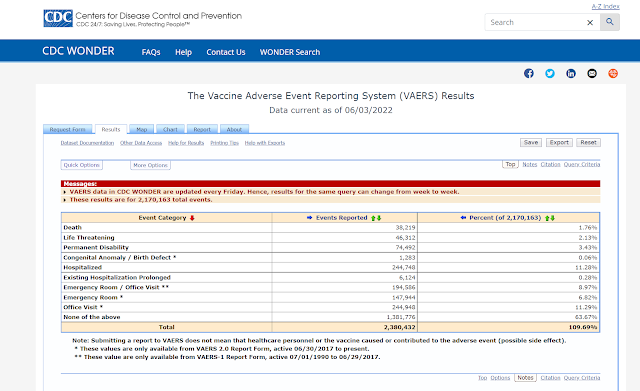Image resolution: width=640 pixels, height=391 pixels.
Task: Select the Results tab
Action: point(111,129)
